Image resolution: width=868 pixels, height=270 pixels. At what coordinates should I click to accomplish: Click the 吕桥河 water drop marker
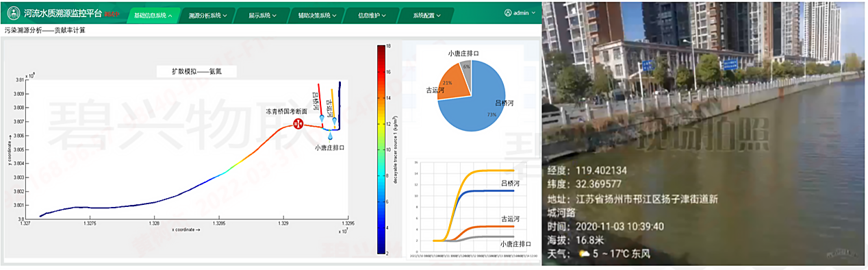click(322, 119)
